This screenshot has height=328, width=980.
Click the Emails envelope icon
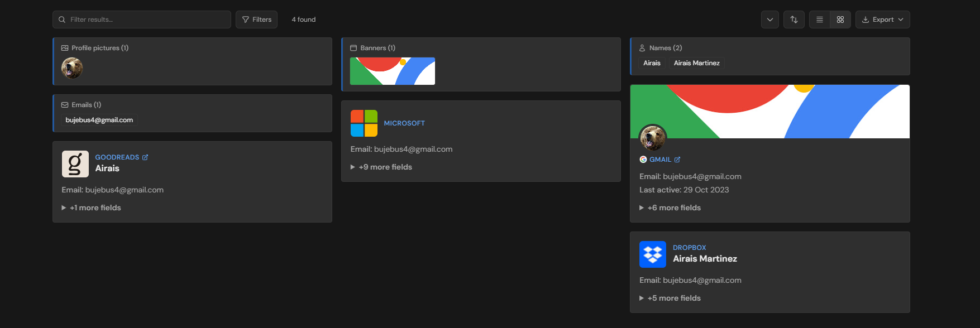(x=65, y=105)
